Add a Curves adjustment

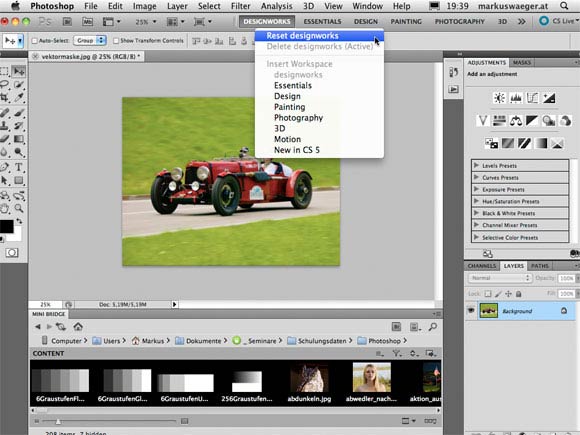tap(532, 98)
